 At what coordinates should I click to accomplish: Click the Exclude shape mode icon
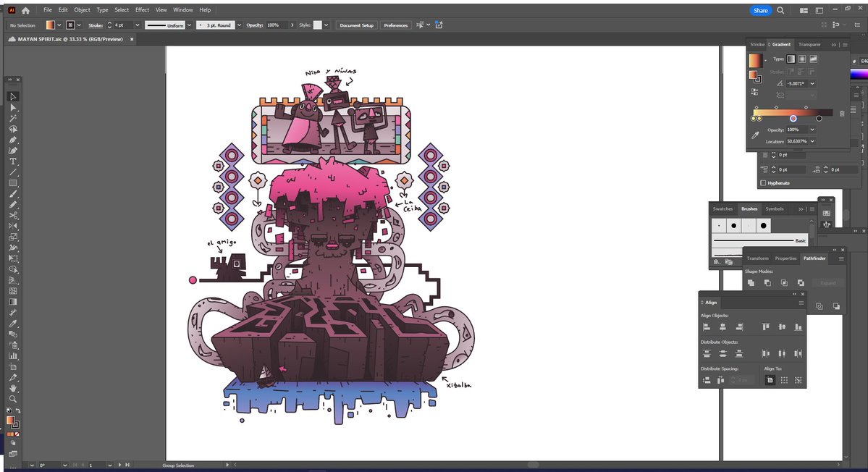click(801, 283)
